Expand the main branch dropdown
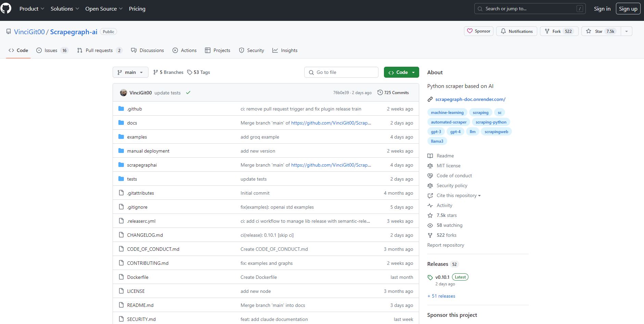Viewport: 644px width, 324px height. pyautogui.click(x=130, y=72)
